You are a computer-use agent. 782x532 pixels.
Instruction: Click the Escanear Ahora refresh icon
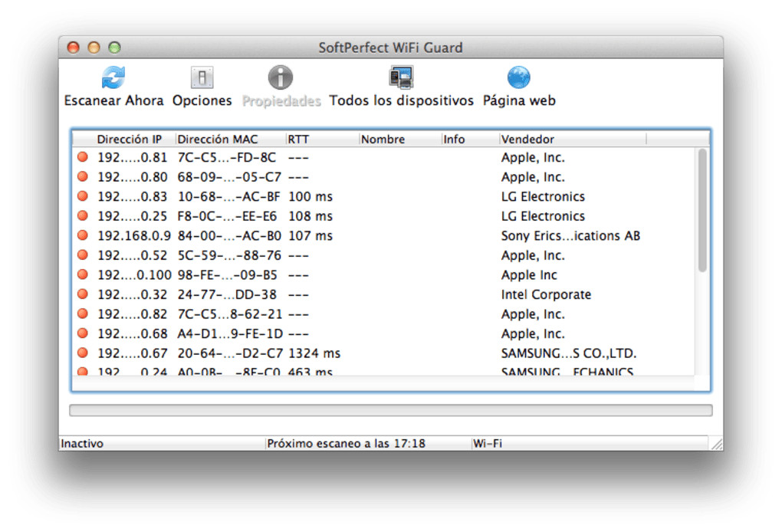point(113,77)
